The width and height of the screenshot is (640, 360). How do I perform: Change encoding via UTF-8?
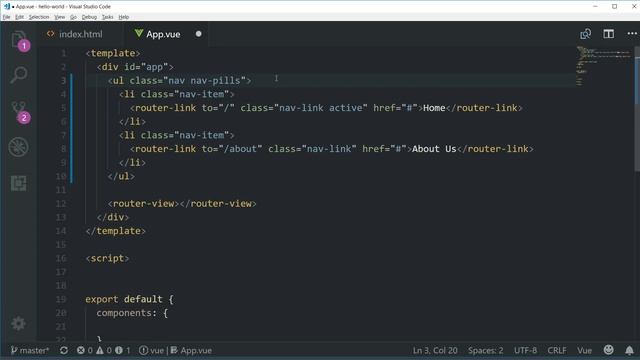point(525,350)
